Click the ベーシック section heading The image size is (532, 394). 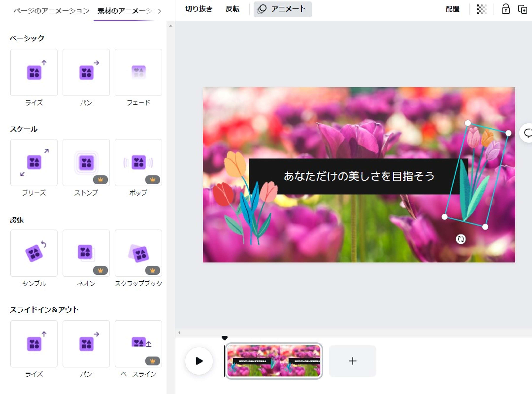(x=27, y=38)
